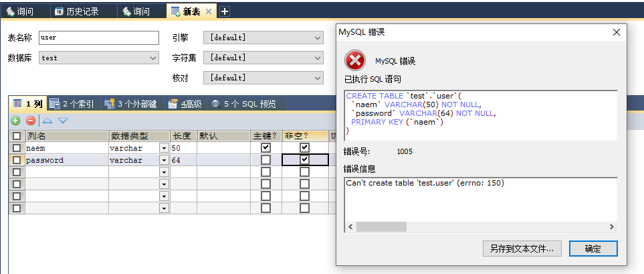Screen dimensions: 644x274
Task: Click the 确定 button
Action: (x=593, y=249)
